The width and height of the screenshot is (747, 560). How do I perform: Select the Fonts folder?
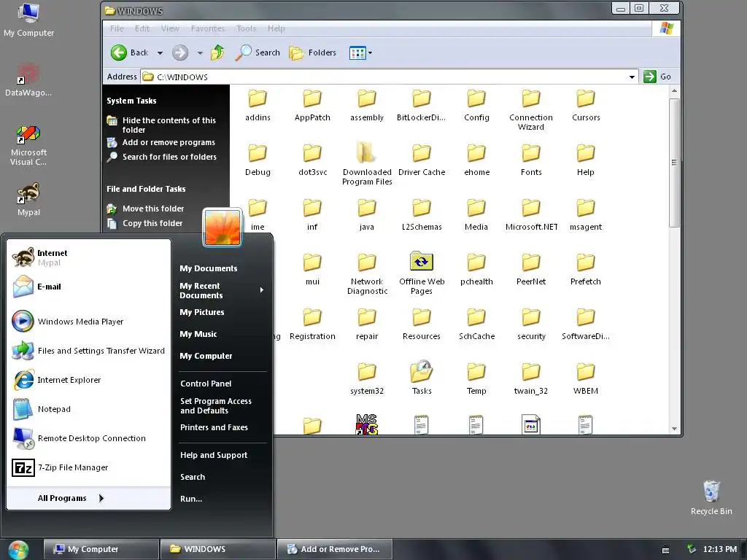(x=531, y=160)
